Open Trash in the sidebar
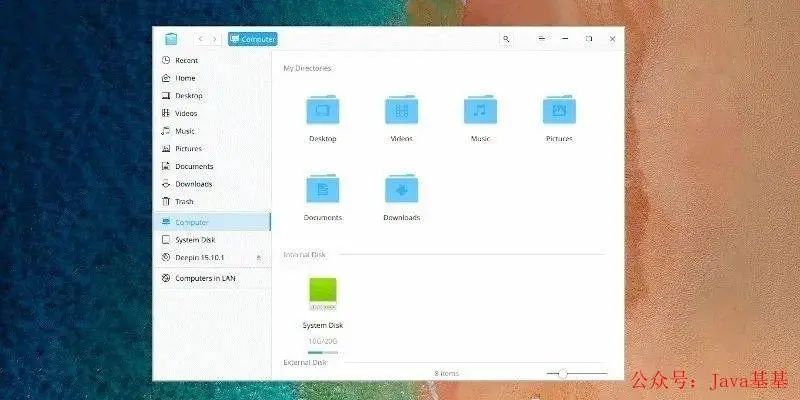This screenshot has height=400, width=800. tap(212, 202)
